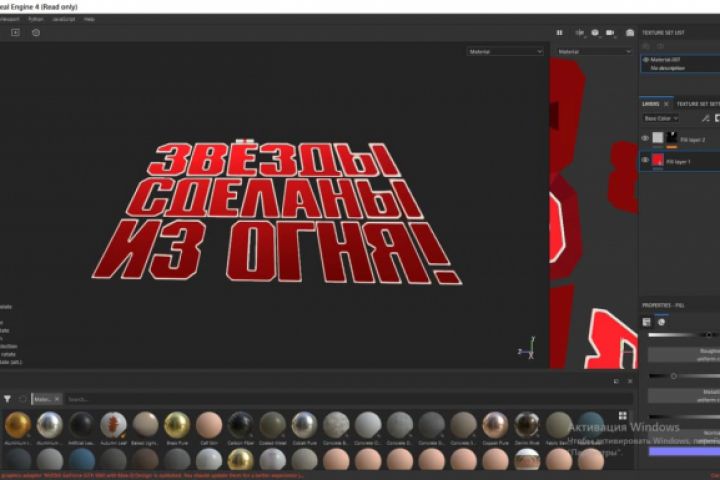
Task: Click the metallic uniform color bar in Properties
Action: point(684,396)
